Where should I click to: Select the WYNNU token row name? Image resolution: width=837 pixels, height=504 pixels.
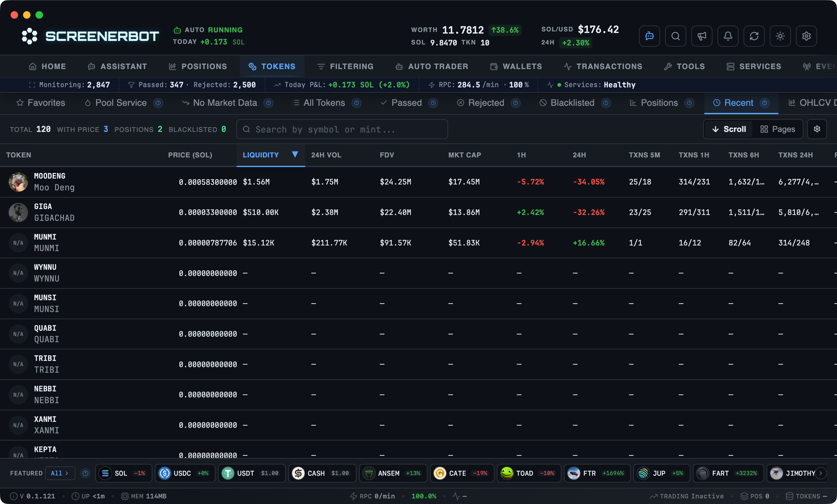click(45, 268)
